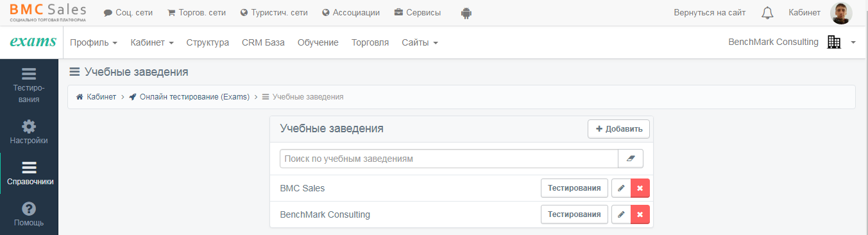Screen dimensions: 868x235
Task: Delete BenchMark Consulting with red X
Action: tap(640, 214)
